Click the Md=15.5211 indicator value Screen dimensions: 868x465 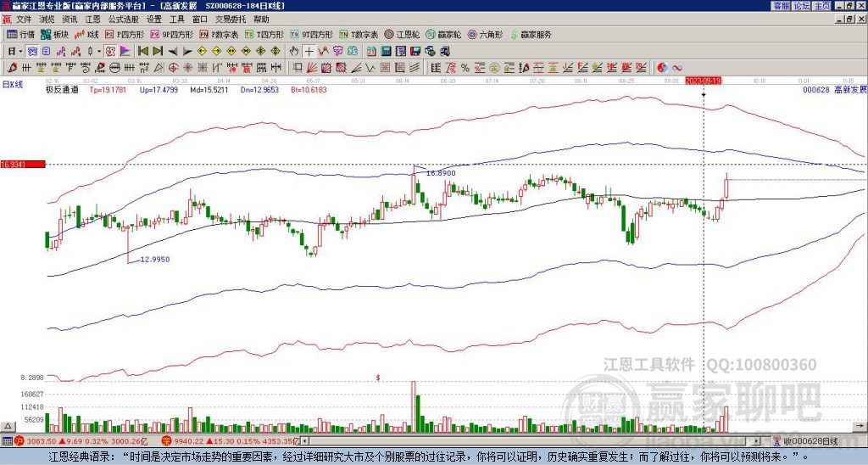(209, 89)
